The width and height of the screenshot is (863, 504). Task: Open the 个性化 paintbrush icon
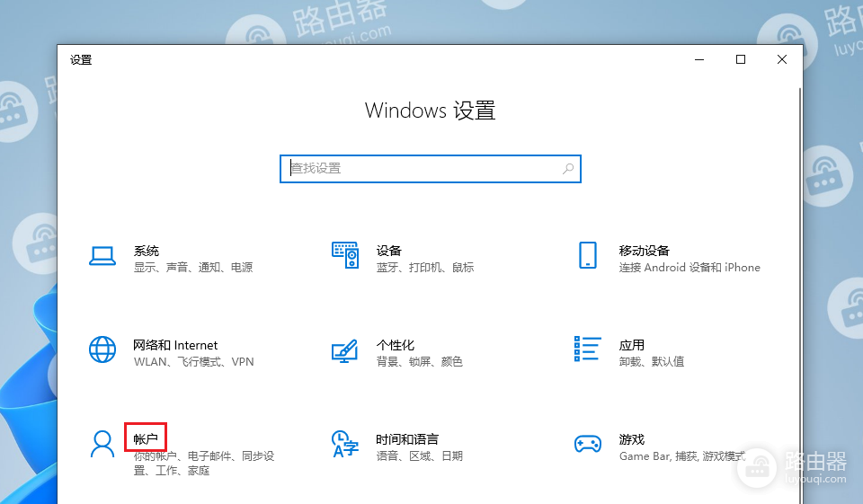(x=345, y=350)
